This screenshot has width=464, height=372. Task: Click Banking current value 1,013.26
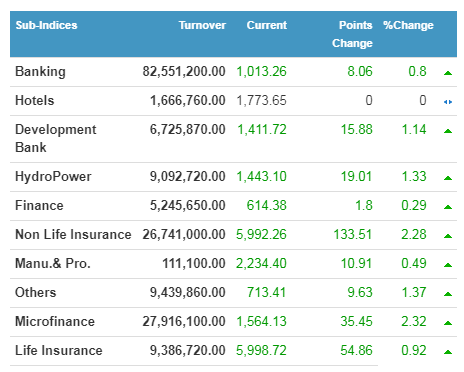coord(262,71)
